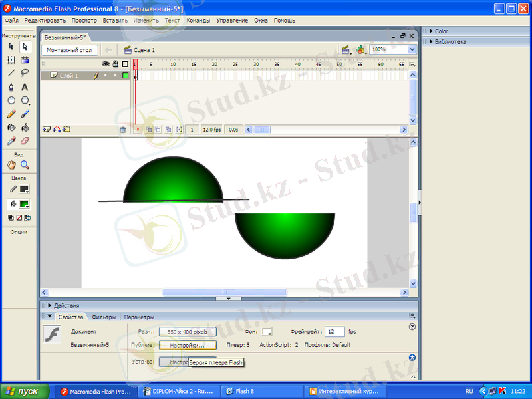The image size is (532, 399).
Task: Toggle visibility dot of Слой 1
Action: pyautogui.click(x=105, y=76)
